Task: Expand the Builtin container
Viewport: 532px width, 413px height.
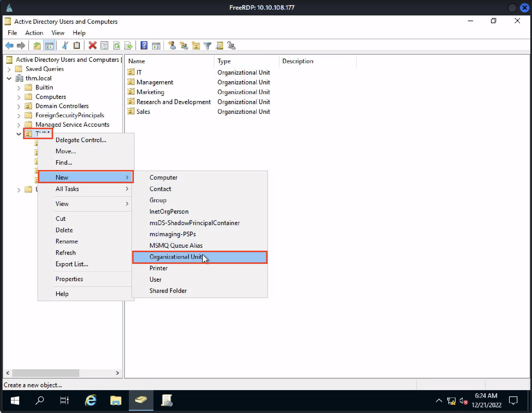Action: [19, 88]
